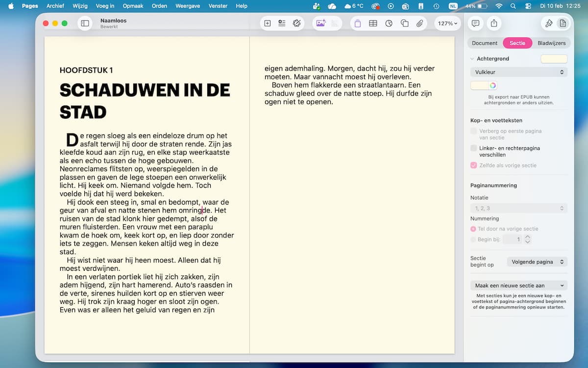Image resolution: width=588 pixels, height=368 pixels.
Task: Collapse the Achtergrond section
Action: [x=472, y=58]
